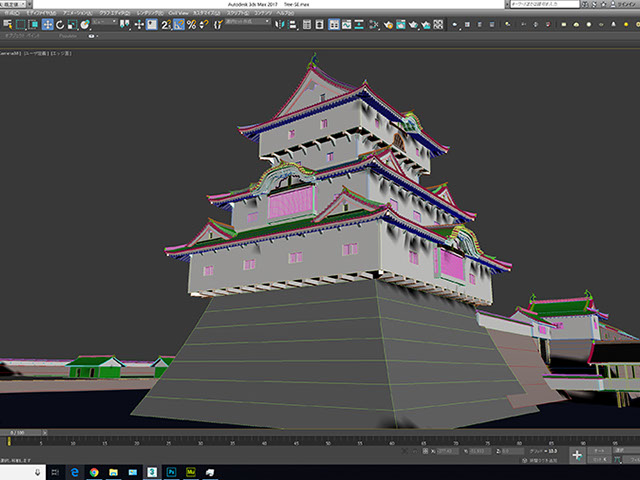Click the Mirror tool icon
The width and height of the screenshot is (640, 480).
click(x=291, y=24)
